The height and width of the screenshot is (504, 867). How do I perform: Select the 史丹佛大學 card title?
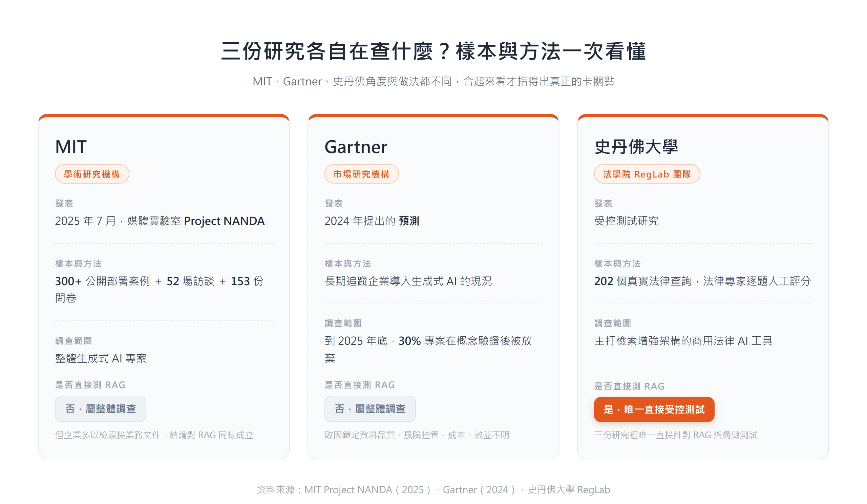[636, 147]
